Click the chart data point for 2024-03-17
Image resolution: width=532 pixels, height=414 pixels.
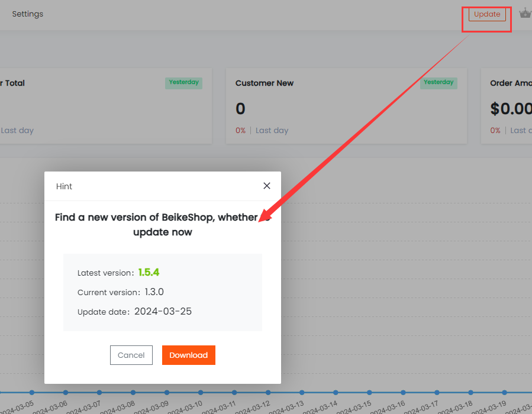(437, 392)
